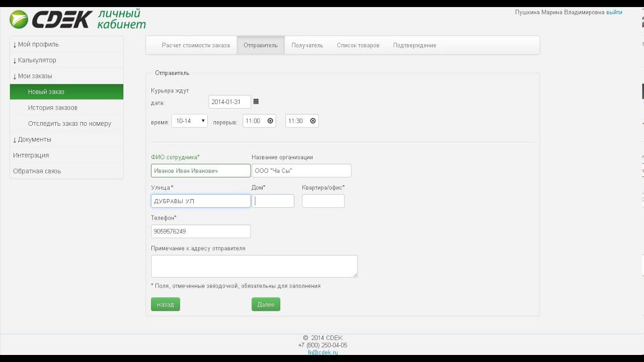The height and width of the screenshot is (362, 644).
Task: Open Отследить заказ по номеру
Action: (66, 124)
